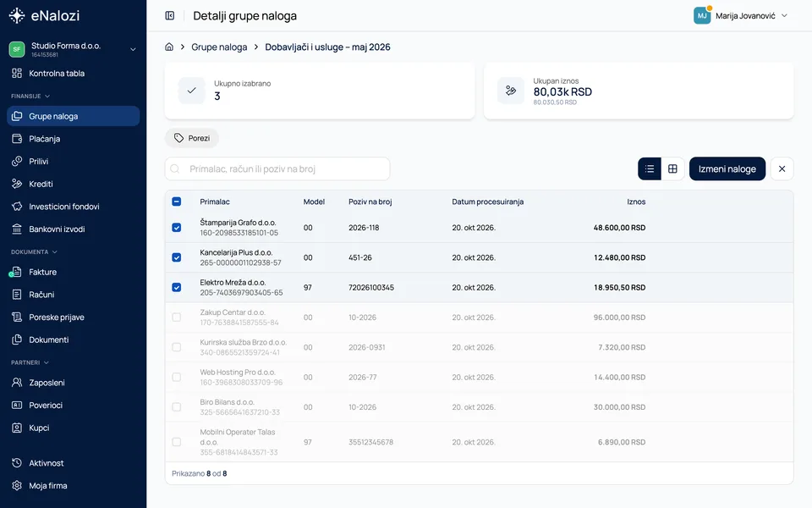Uncheck Elektro Mreža d.o.o. row
The height and width of the screenshot is (508, 812).
(176, 287)
